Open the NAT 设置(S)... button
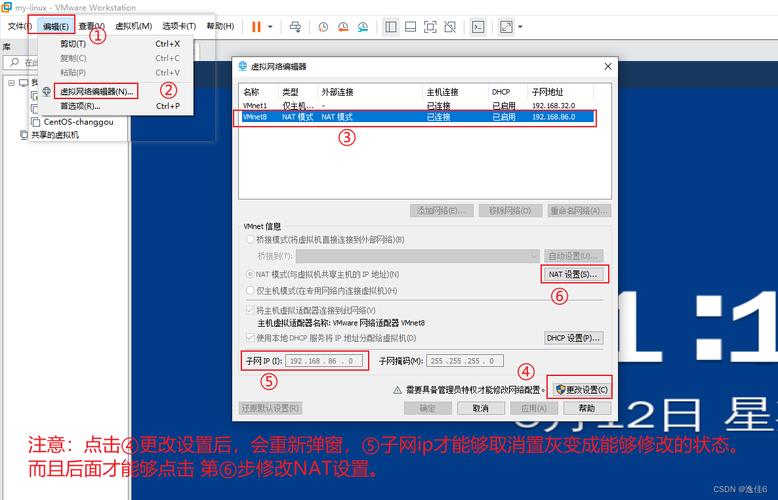The image size is (778, 500). point(574,274)
